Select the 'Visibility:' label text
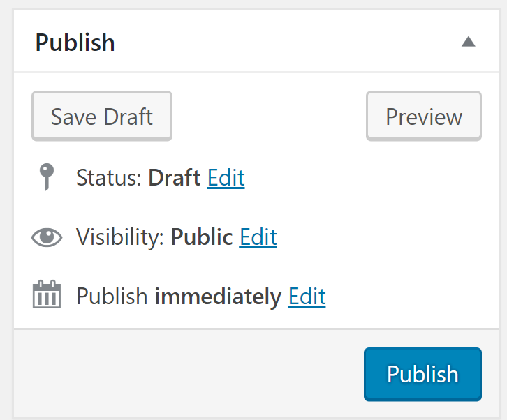The image size is (507, 420). click(119, 237)
